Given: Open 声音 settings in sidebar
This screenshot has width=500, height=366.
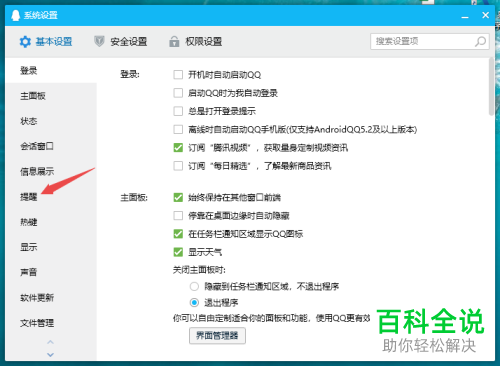Looking at the screenshot, I should 51,272.
